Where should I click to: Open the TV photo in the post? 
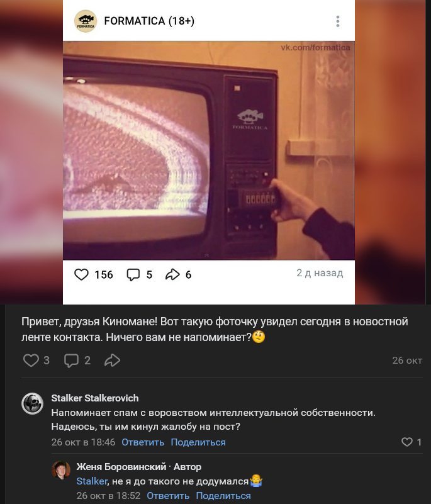pyautogui.click(x=209, y=150)
